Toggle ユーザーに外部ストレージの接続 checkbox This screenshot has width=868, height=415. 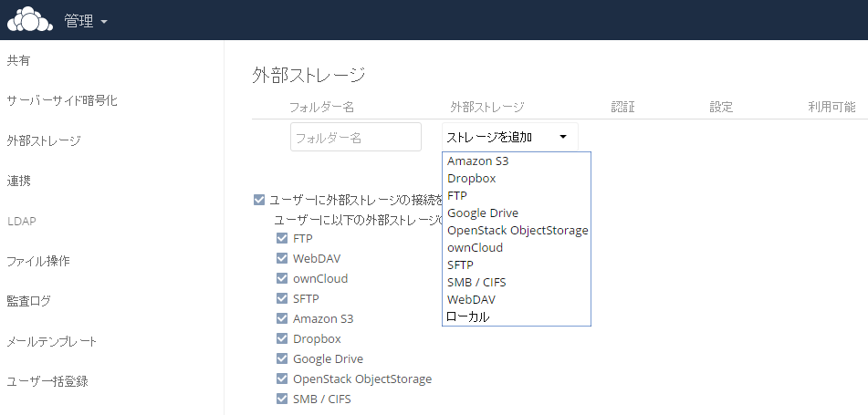259,200
